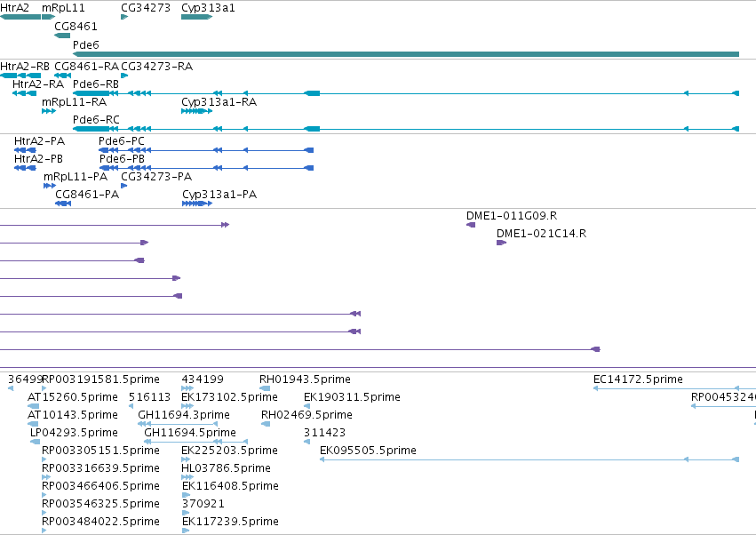Viewport: 756px width, 535px height.
Task: Select the CG34273 gene label
Action: (146, 8)
